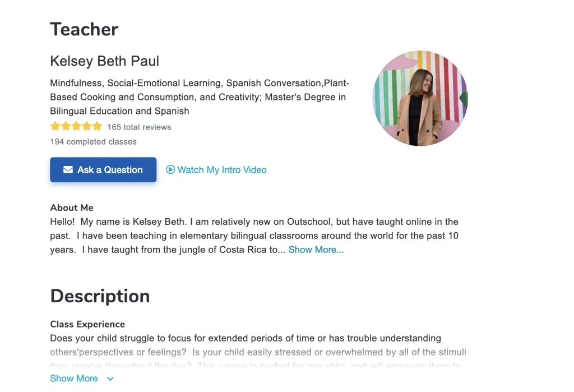Click the envelope icon on Ask a Question

[x=68, y=169]
